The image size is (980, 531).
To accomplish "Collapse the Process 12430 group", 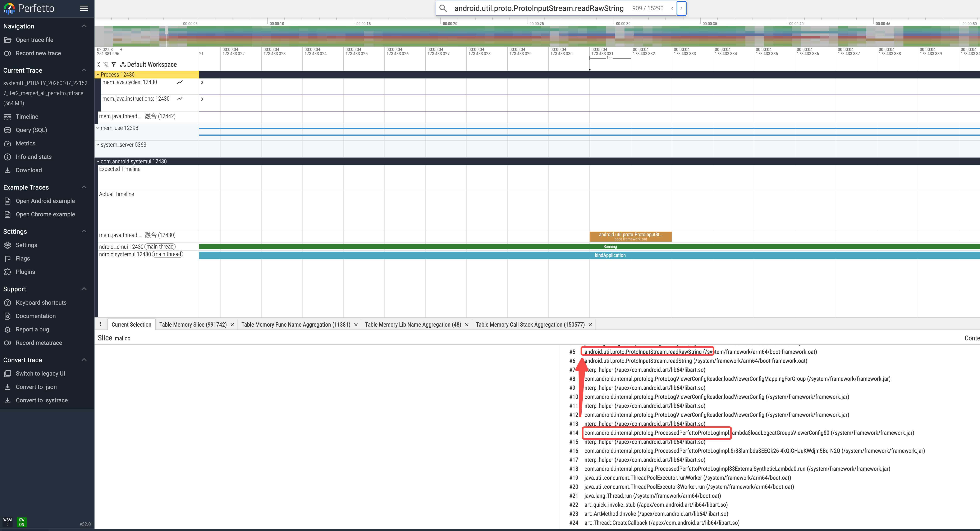I will 98,75.
